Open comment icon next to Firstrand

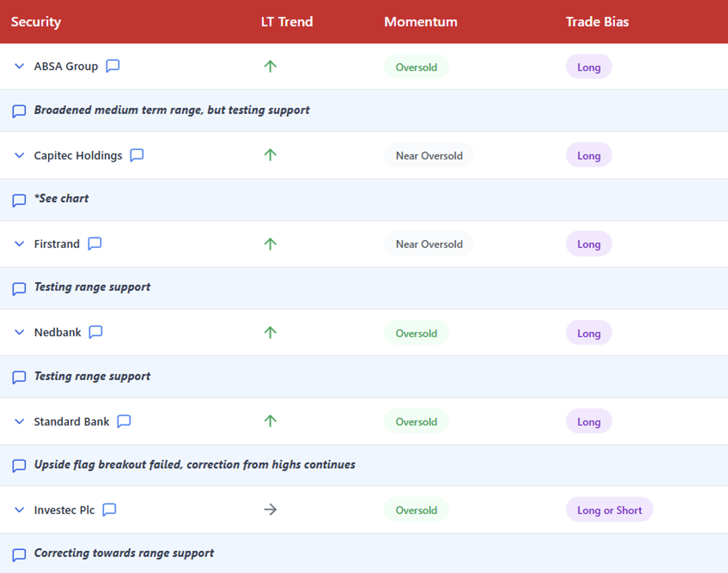(x=95, y=244)
